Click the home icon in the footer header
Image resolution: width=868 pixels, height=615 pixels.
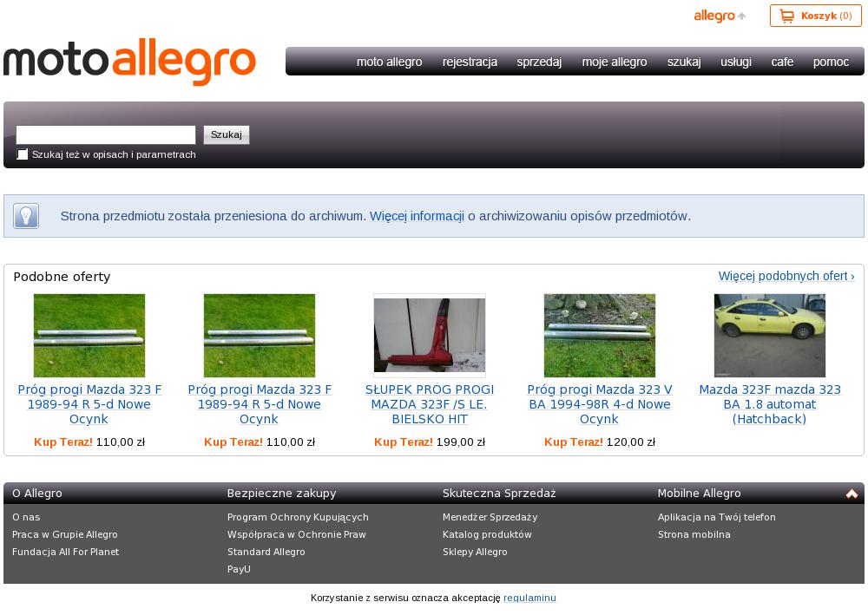[852, 494]
